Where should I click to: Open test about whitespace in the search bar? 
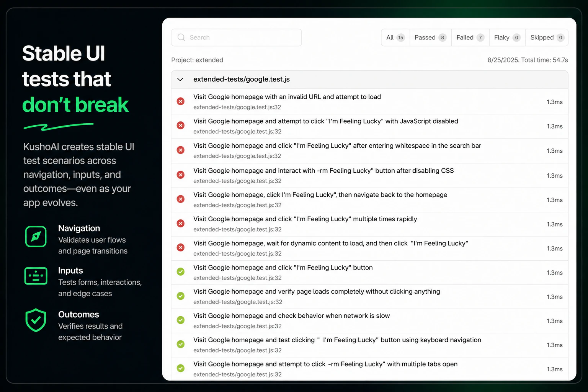337,145
